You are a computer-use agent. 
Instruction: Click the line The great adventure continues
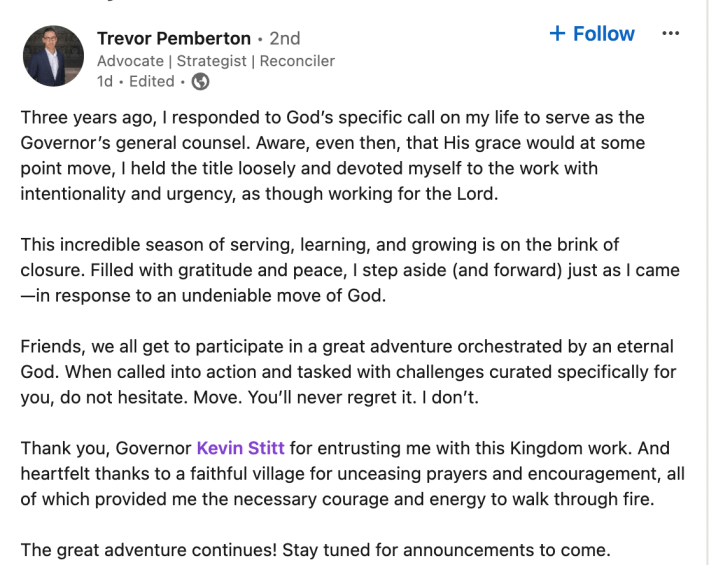[x=316, y=551]
